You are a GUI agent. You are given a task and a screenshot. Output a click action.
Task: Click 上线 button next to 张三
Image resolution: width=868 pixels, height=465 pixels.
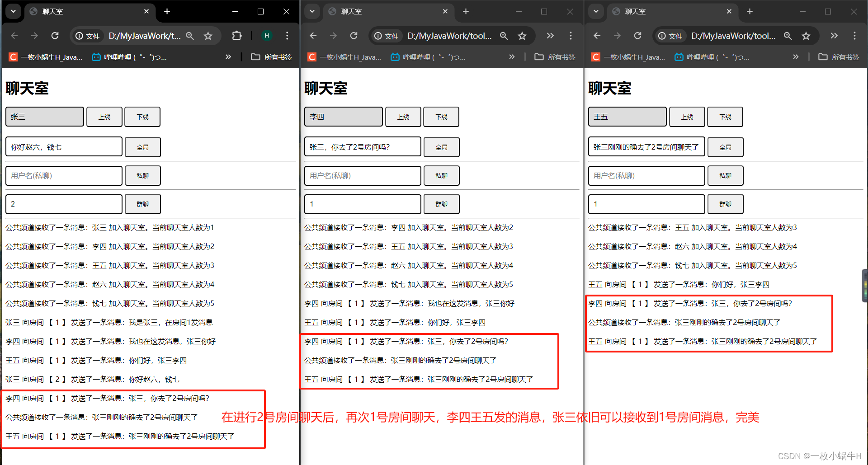[104, 117]
